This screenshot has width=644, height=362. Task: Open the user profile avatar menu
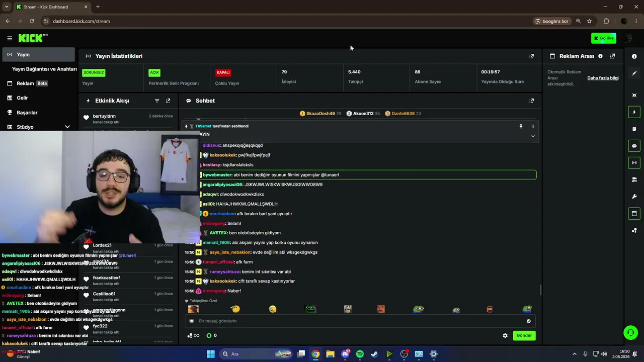point(628,38)
